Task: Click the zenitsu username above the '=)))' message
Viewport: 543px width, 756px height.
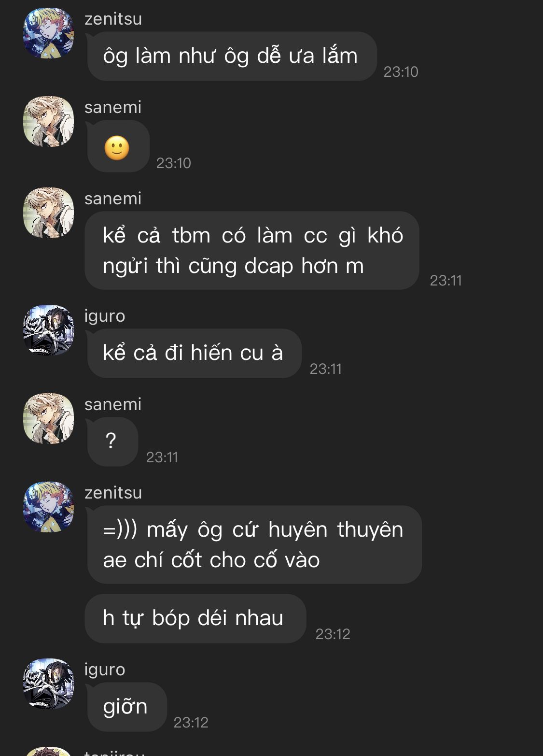Action: [x=113, y=493]
